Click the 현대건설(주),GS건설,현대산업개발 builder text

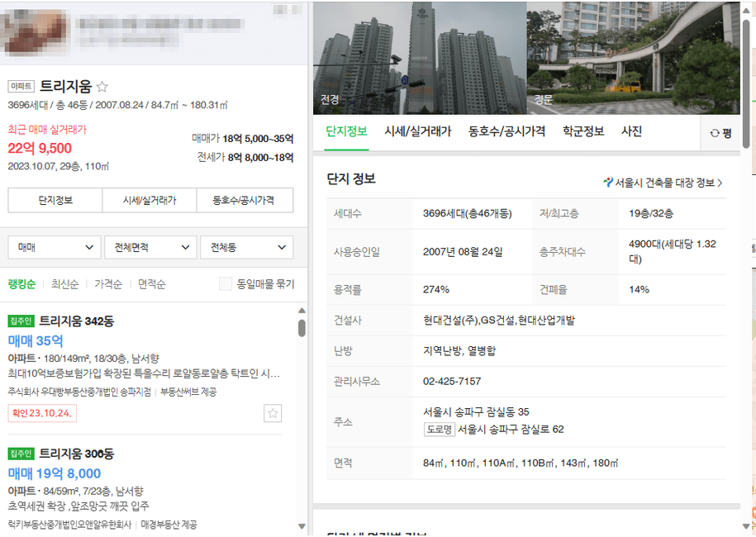[x=499, y=320]
